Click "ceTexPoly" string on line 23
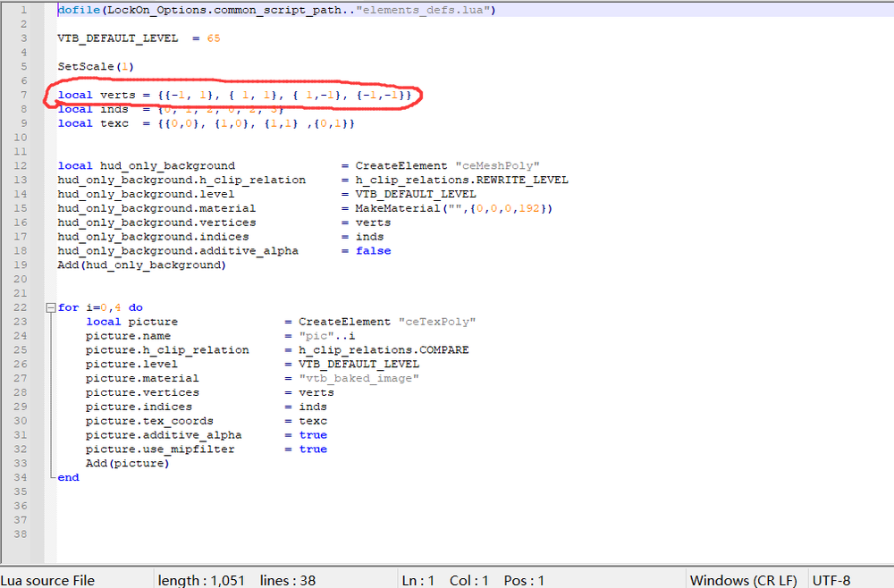This screenshot has width=894, height=588. coord(437,322)
